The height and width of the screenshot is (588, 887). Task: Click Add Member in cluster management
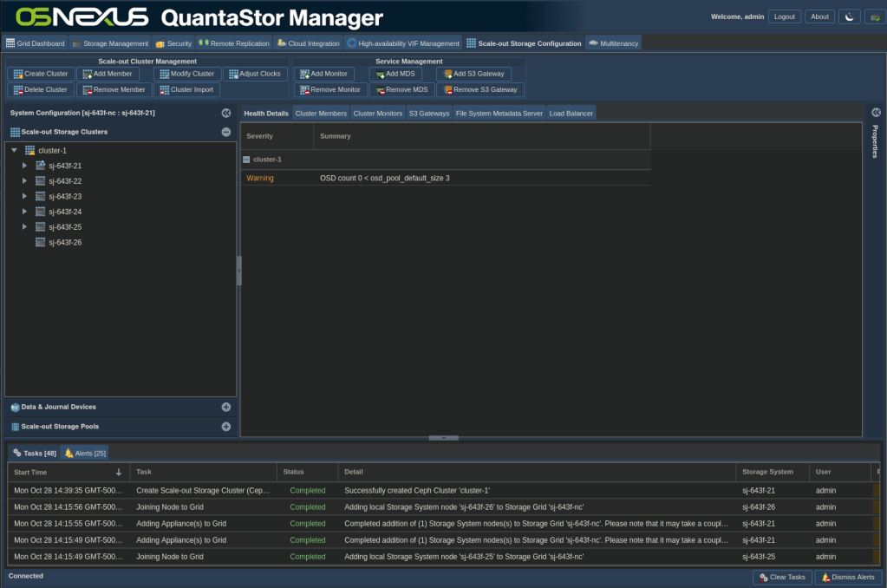tap(108, 74)
